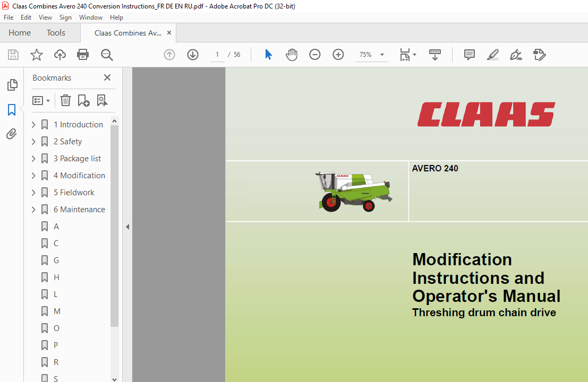Image resolution: width=588 pixels, height=382 pixels.
Task: Select the Highlight text pen
Action: pyautogui.click(x=493, y=55)
